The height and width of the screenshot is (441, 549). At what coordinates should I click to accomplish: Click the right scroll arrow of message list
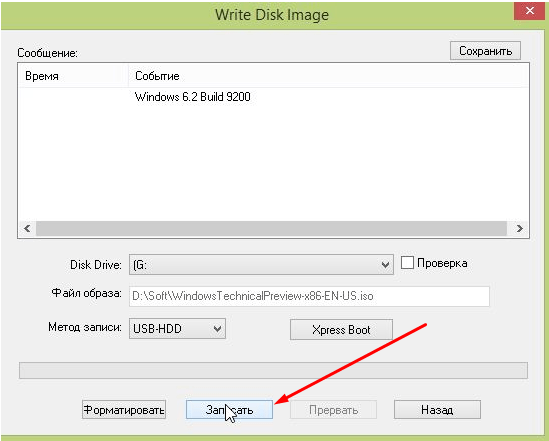click(x=520, y=229)
